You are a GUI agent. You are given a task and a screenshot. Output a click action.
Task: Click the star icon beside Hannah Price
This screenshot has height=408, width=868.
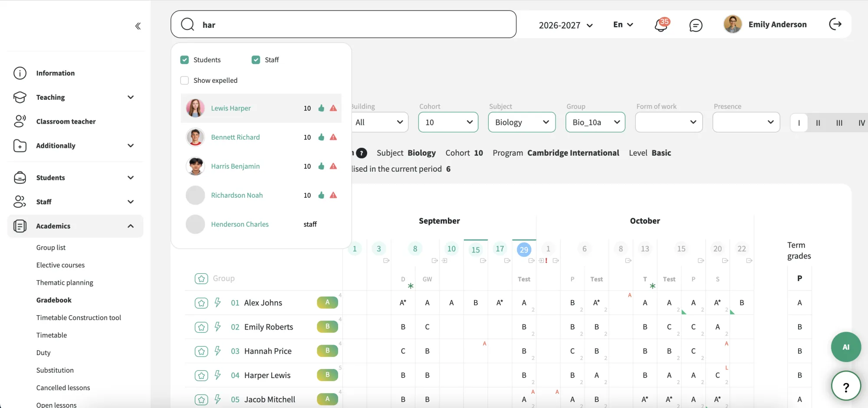[201, 351]
